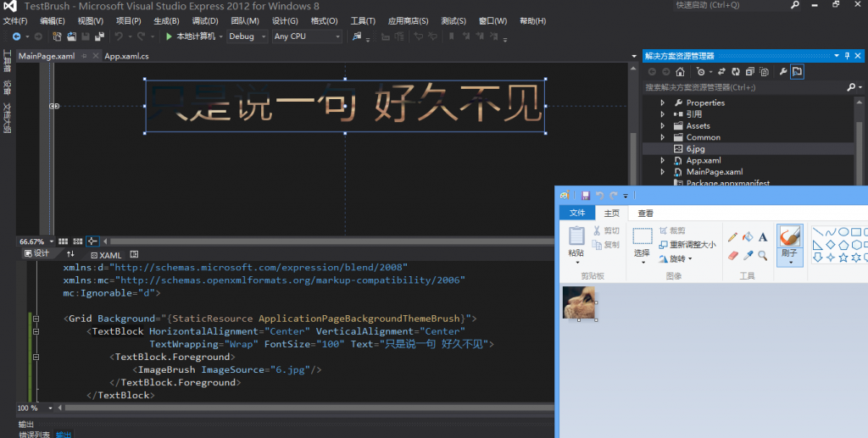Toggle snap to gridlines icon in designer

click(77, 241)
